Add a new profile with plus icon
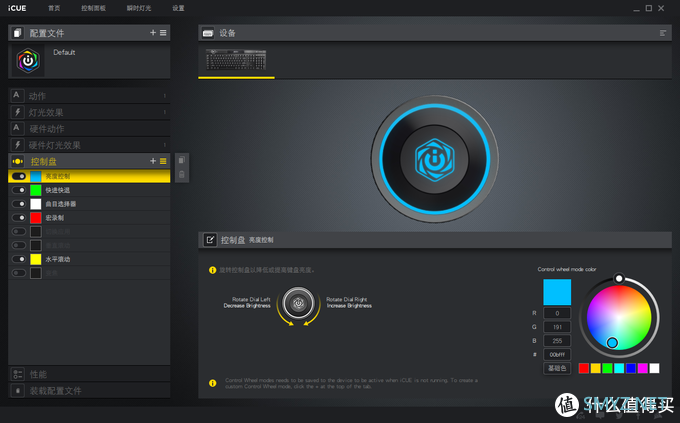The width and height of the screenshot is (680, 423). (153, 33)
